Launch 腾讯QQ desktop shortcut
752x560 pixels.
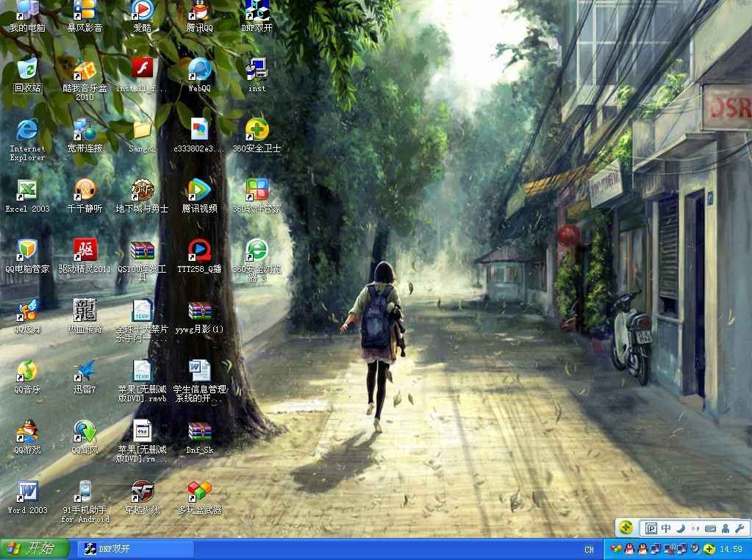[199, 16]
